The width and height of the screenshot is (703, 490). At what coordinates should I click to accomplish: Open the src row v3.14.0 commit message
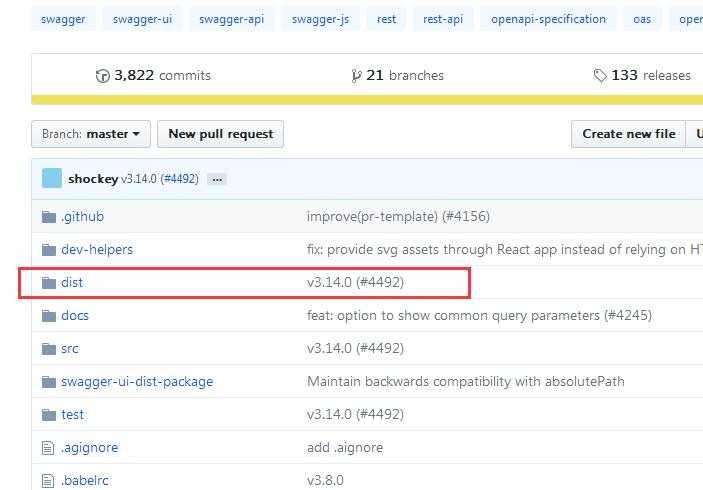click(x=355, y=348)
